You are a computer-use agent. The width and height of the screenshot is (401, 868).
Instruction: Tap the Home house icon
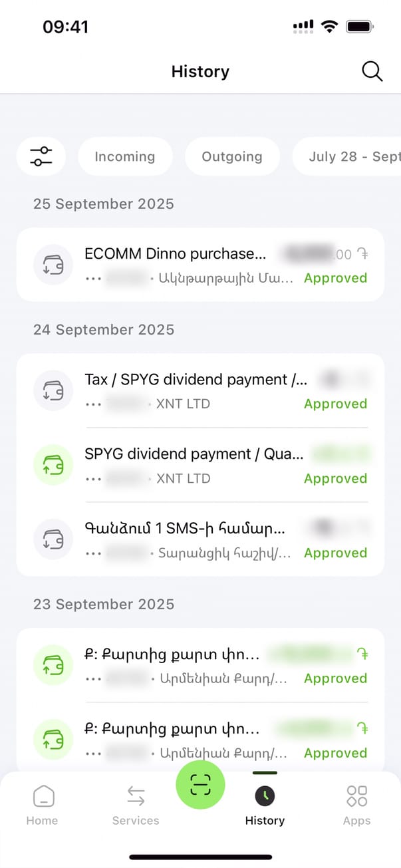pyautogui.click(x=43, y=796)
